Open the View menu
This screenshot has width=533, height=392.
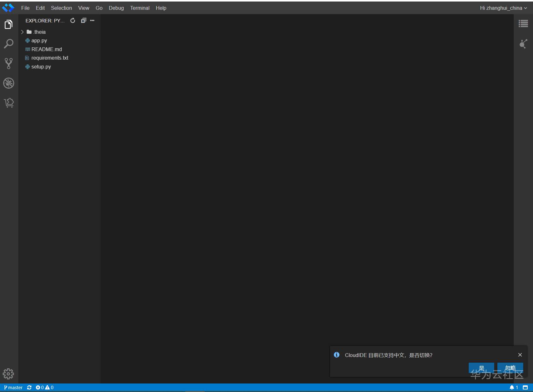(x=84, y=8)
